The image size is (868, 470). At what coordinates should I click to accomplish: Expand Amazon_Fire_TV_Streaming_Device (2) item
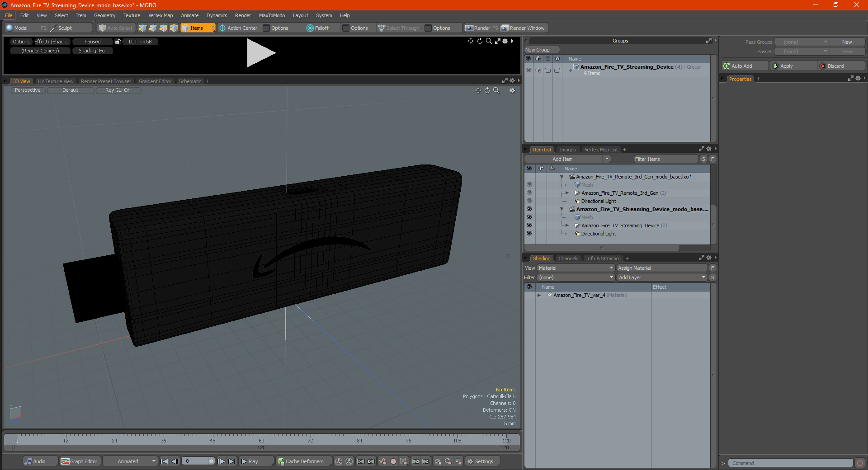567,226
